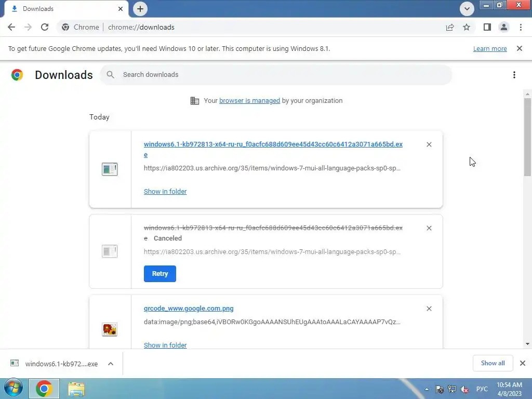Open the Windows Start menu
Viewport: 532px width, 399px height.
[13, 389]
